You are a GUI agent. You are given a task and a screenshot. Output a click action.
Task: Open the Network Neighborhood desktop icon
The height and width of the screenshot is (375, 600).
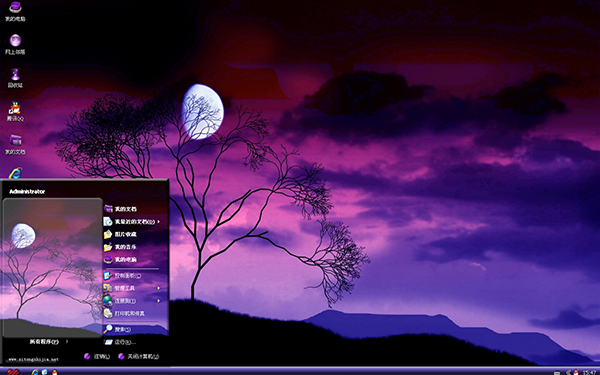[x=15, y=44]
